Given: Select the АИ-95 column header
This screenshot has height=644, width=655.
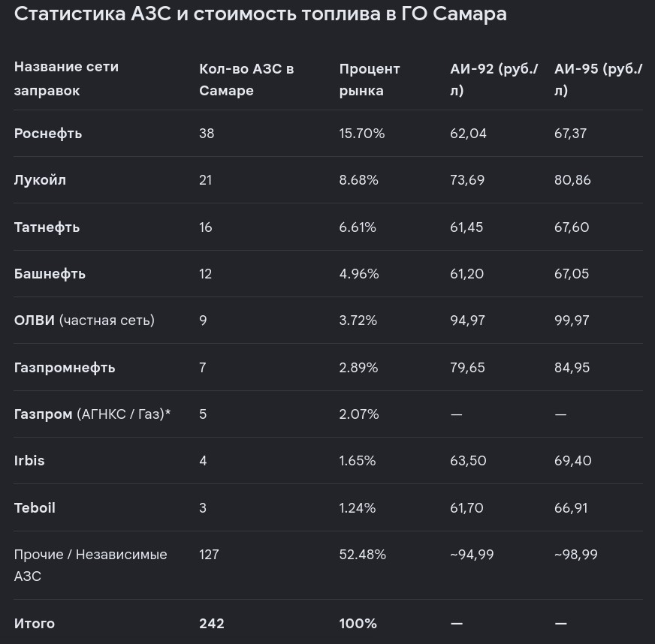Looking at the screenshot, I should tap(598, 80).
